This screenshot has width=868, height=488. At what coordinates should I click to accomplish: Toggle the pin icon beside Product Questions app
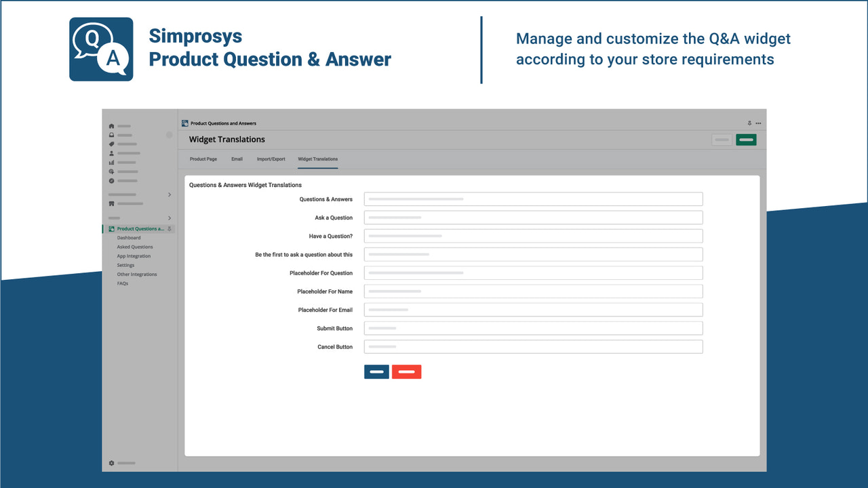pyautogui.click(x=170, y=228)
